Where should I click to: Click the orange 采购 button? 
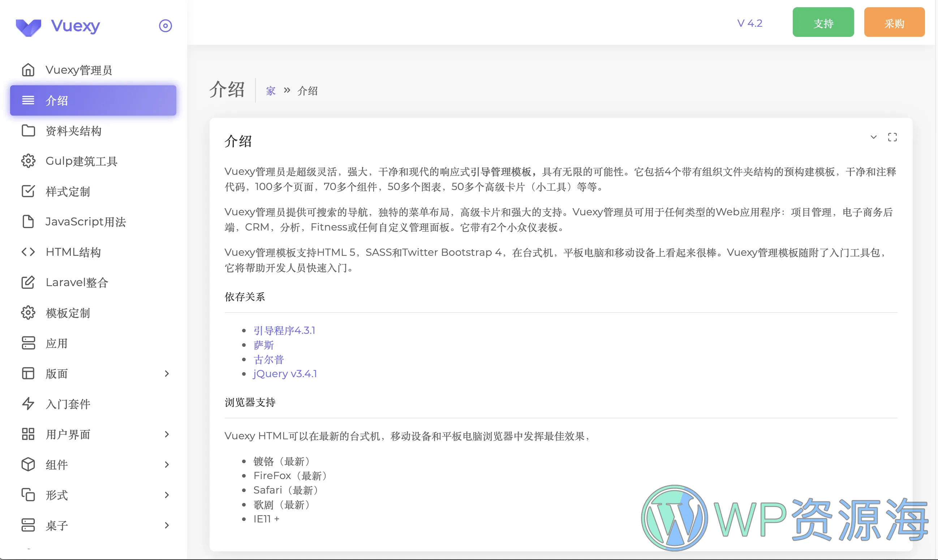tap(894, 22)
